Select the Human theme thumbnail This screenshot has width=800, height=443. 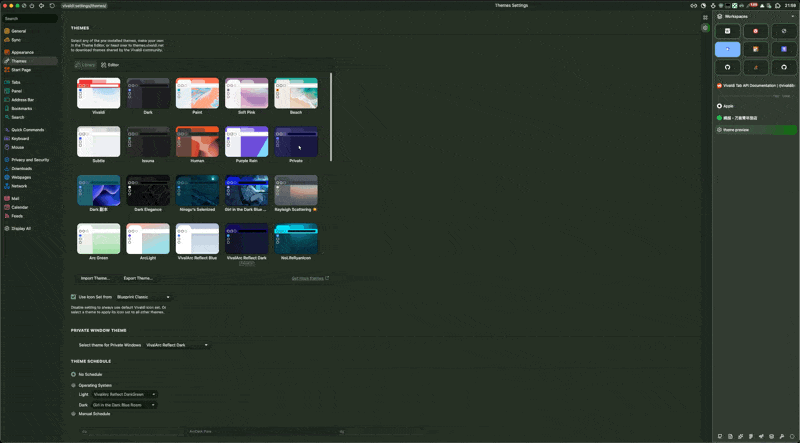(197, 142)
